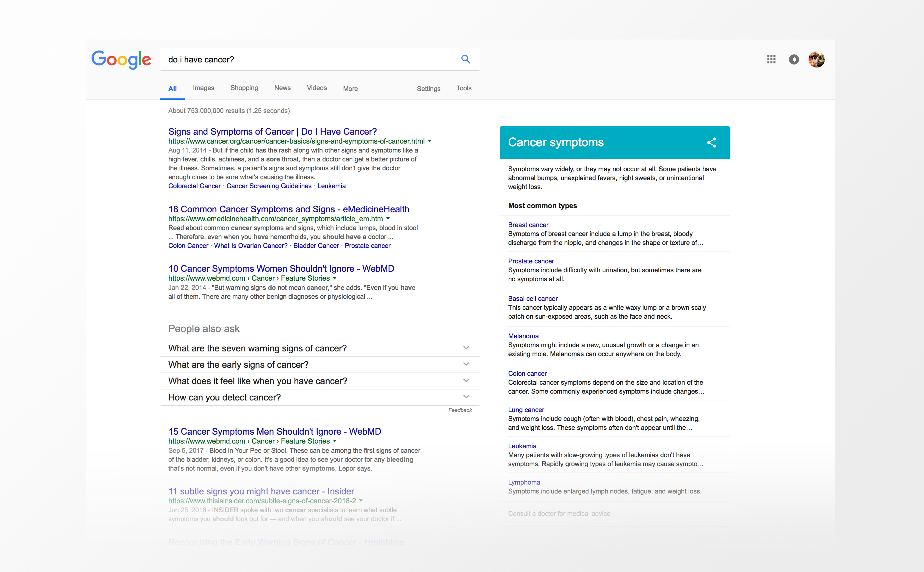
Task: Open the More search menu
Action: click(350, 89)
